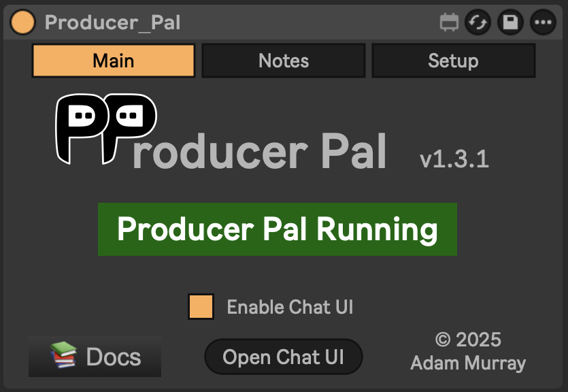
Task: Switch to the Notes tab
Action: coord(283,61)
